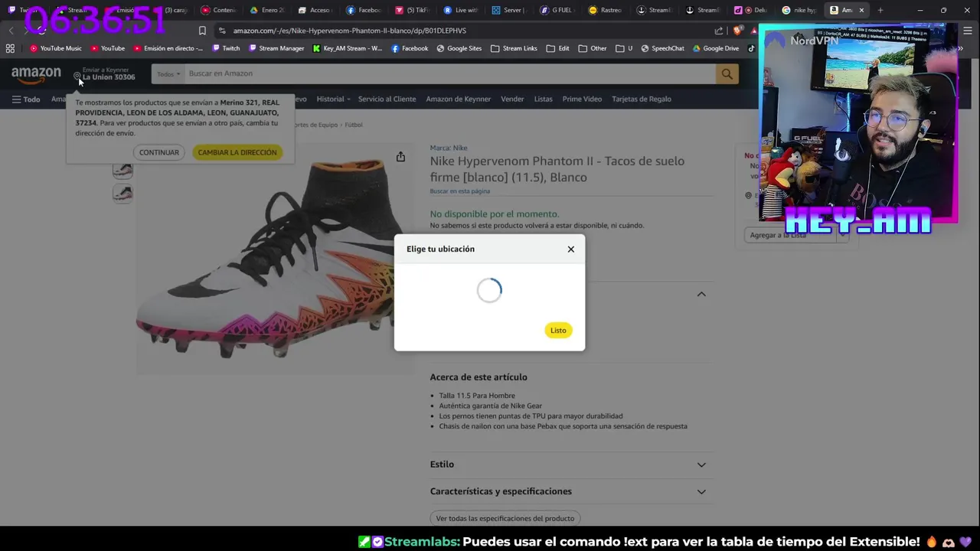Click the Brave shields icon

[737, 31]
